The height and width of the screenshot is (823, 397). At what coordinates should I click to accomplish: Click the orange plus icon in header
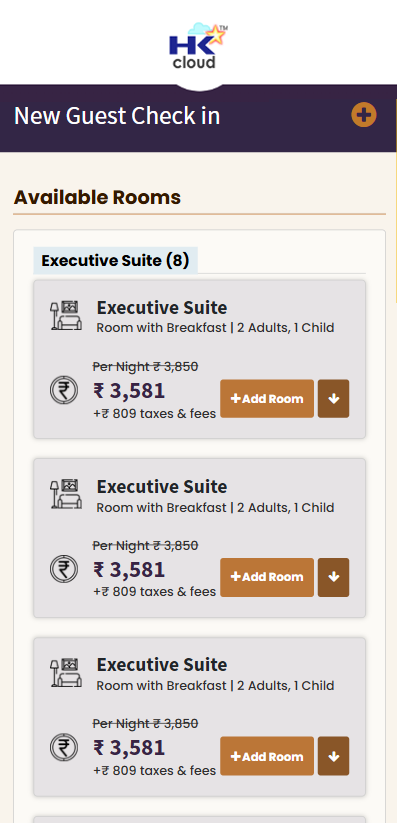(x=364, y=115)
